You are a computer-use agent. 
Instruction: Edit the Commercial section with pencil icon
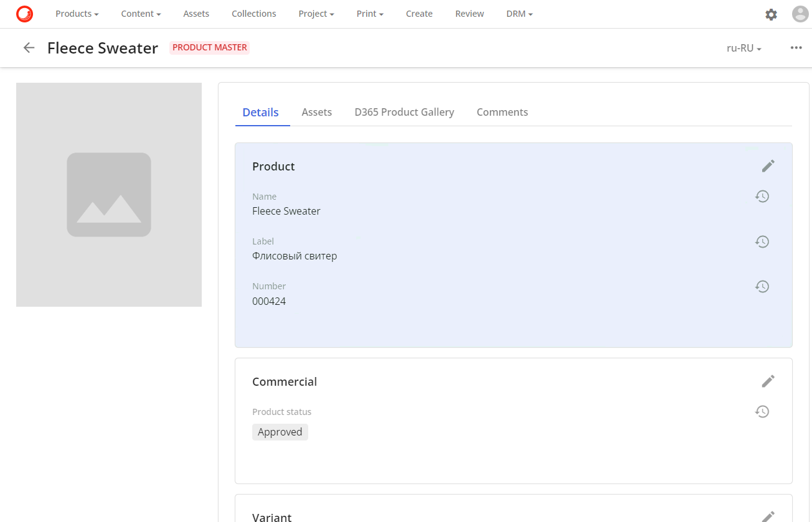[x=768, y=381]
